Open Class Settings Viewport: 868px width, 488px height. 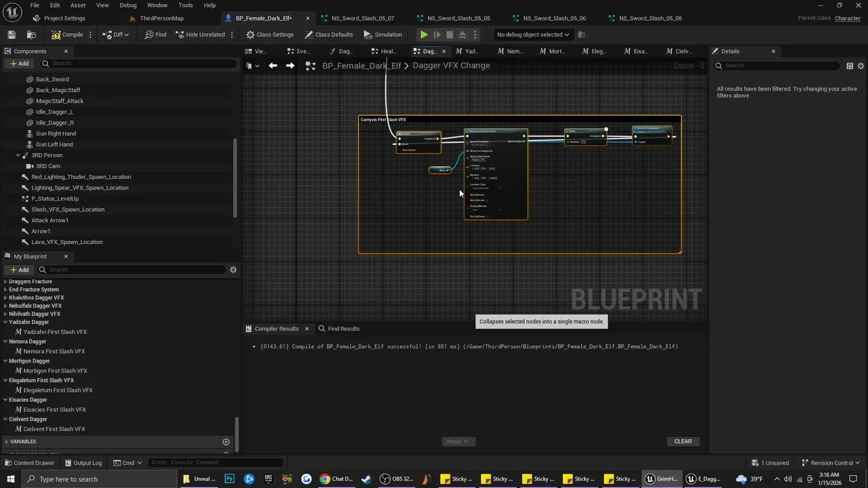tap(270, 35)
